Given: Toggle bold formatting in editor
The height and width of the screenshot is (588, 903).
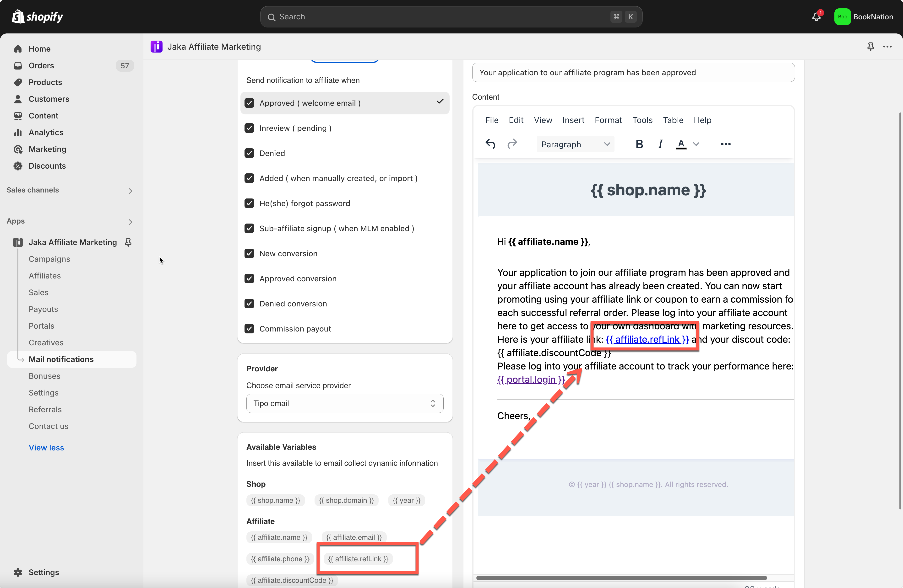Looking at the screenshot, I should tap(639, 144).
